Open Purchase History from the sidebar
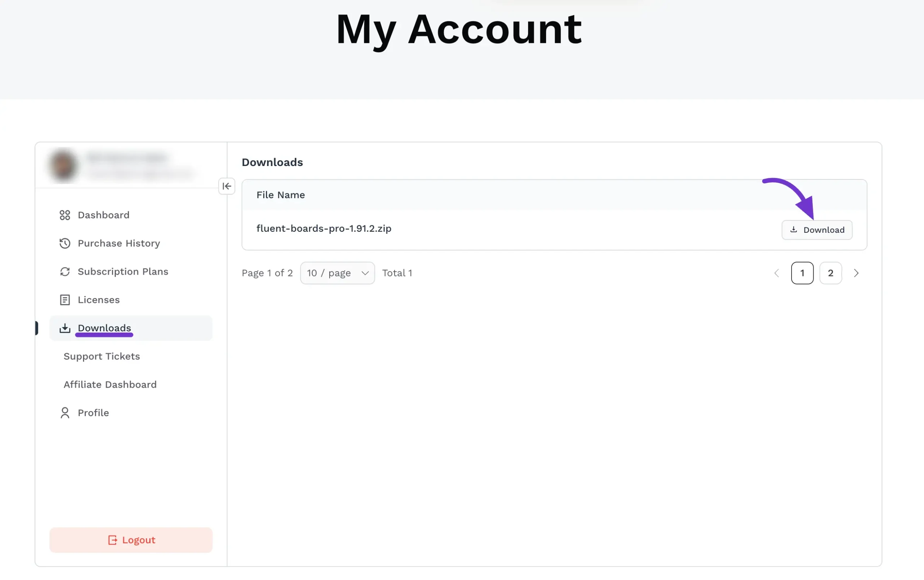Screen dimensions: 924x580 click(x=118, y=243)
